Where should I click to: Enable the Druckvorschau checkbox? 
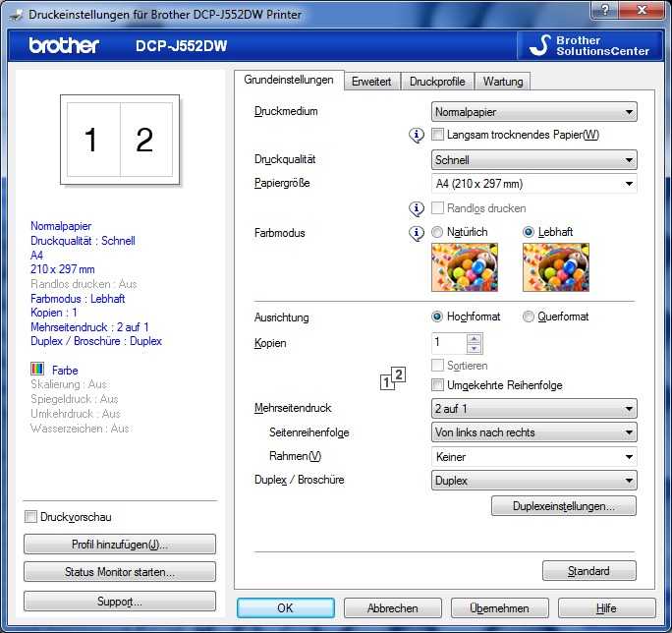[30, 517]
